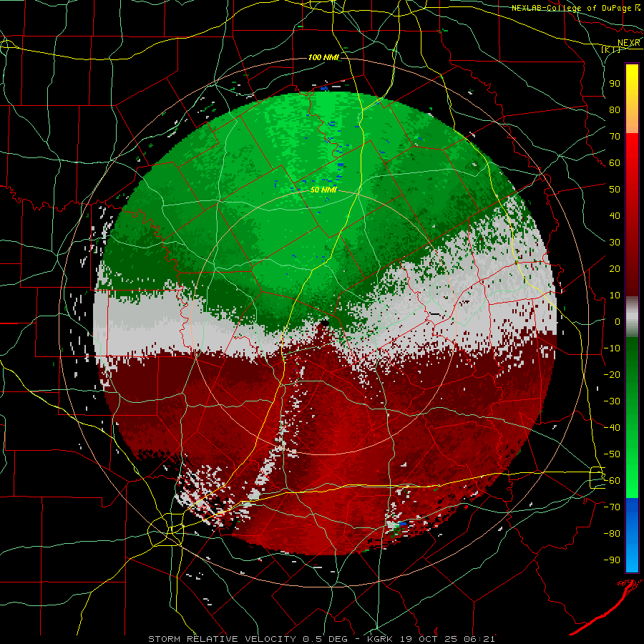Click the positive 70 scale value
This screenshot has height=644, width=644.
click(615, 137)
